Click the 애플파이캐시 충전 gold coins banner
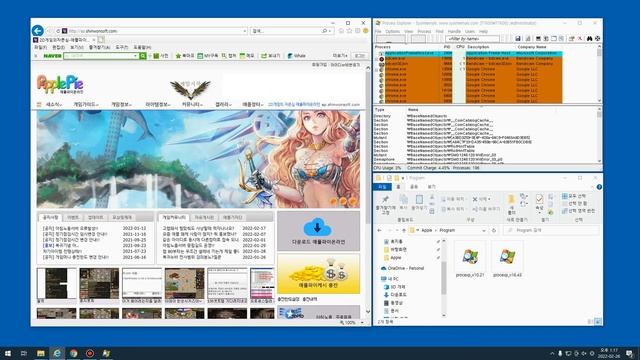The image size is (640, 360). click(318, 273)
